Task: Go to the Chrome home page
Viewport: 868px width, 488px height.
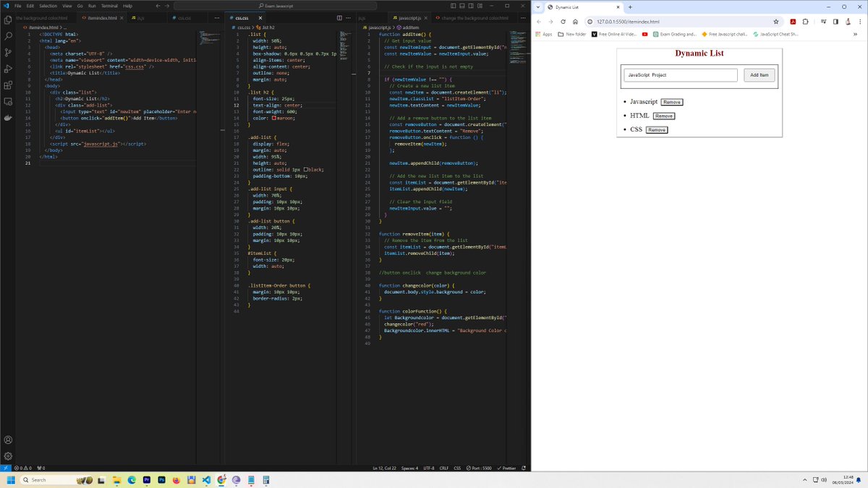Action: [x=575, y=22]
